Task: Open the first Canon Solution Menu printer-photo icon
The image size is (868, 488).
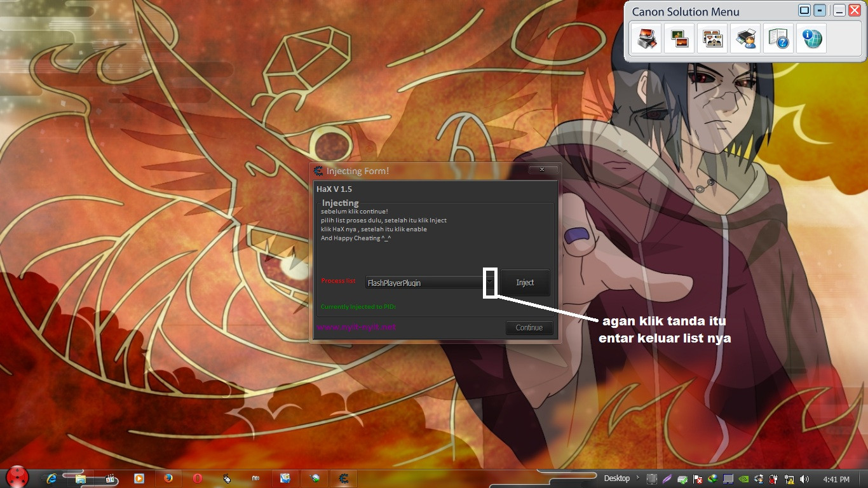Action: [646, 39]
